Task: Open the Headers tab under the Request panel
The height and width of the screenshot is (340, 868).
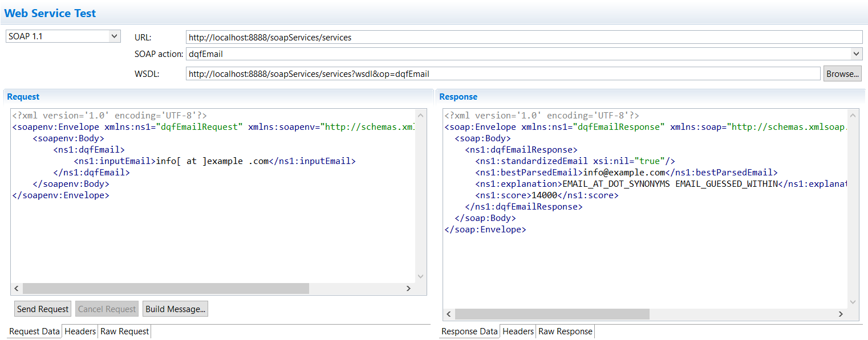Action: [80, 331]
